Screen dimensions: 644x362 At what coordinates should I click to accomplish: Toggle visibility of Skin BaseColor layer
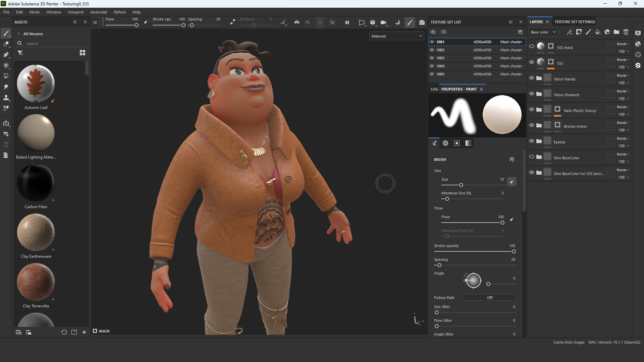[x=532, y=157]
